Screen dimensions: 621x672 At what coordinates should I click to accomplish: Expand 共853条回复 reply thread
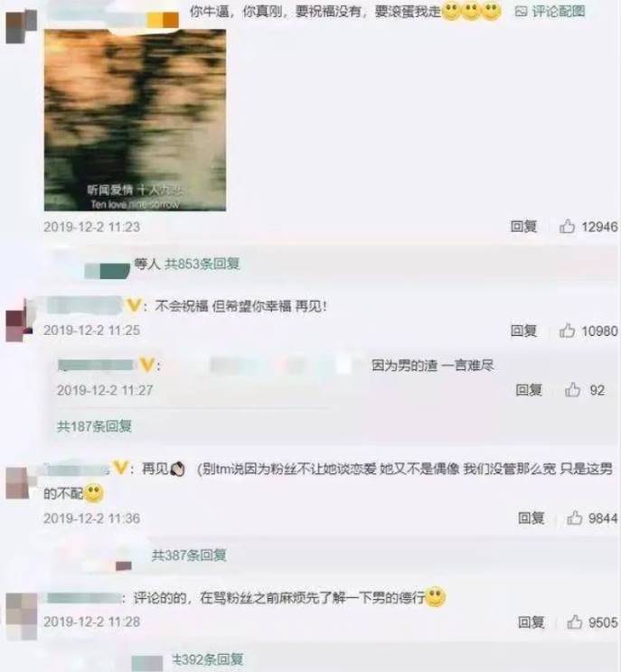(x=202, y=264)
